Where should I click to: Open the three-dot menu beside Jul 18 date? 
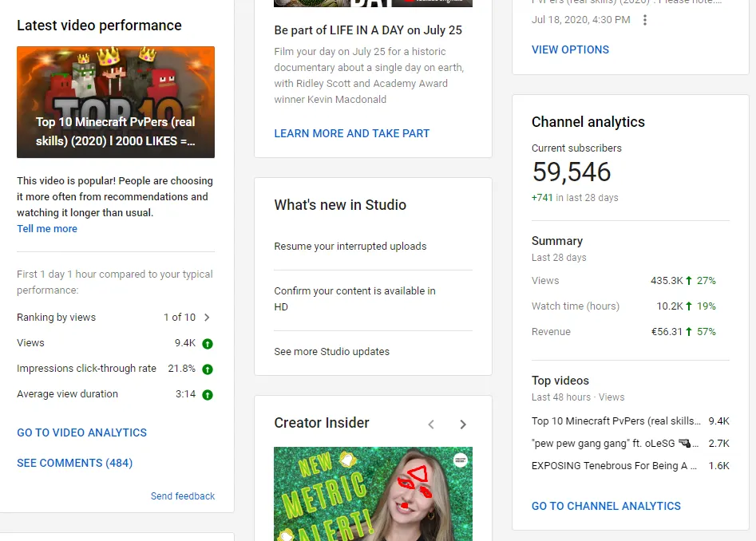point(645,20)
